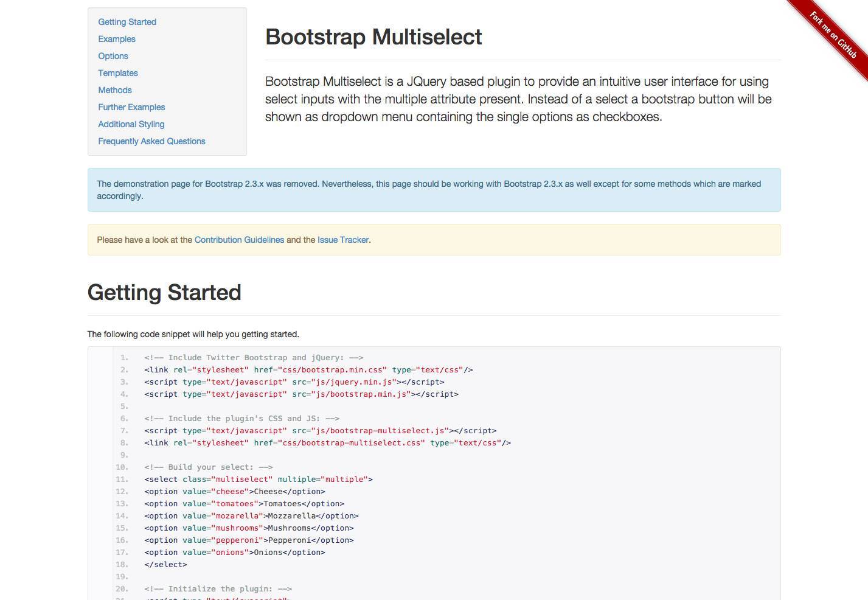This screenshot has height=600, width=868.
Task: Click the Fork me on GitHub ribbon
Action: 833,35
